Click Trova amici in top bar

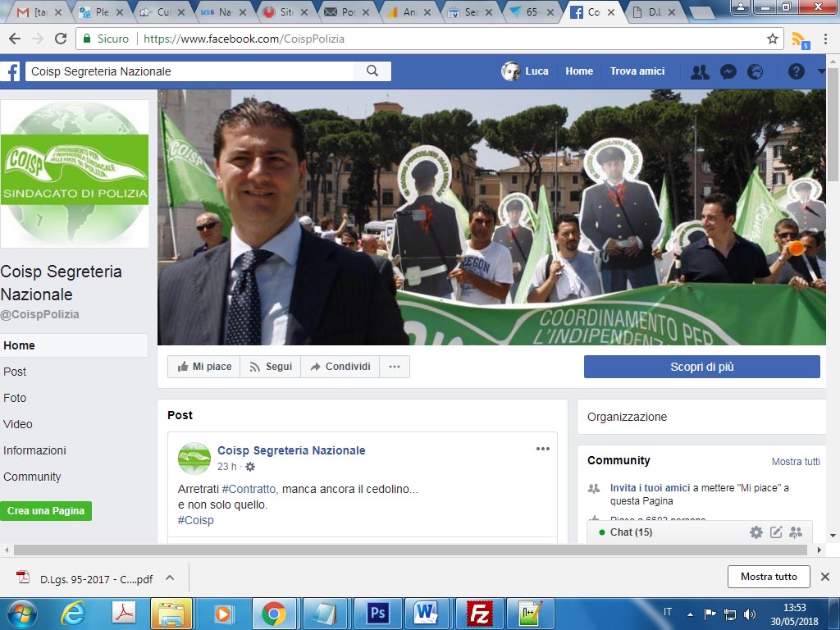tap(637, 71)
